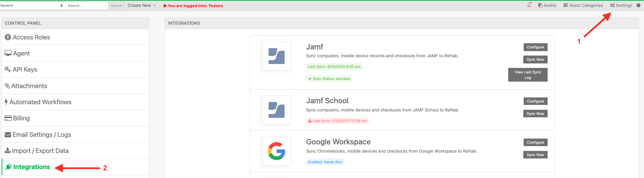Click the Attachments paperclip icon
Screen dimensions: 644x178
[x=7, y=86]
